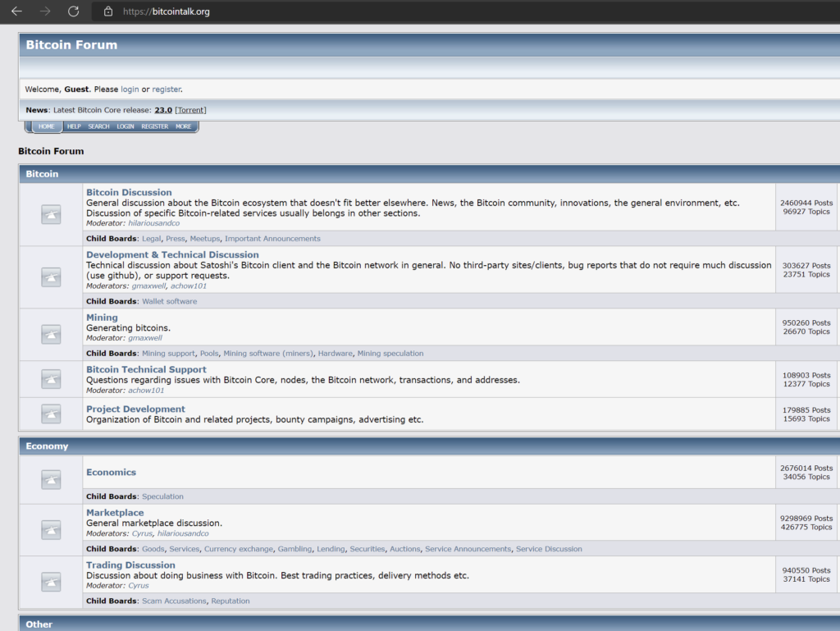Open the Goods child board

153,549
